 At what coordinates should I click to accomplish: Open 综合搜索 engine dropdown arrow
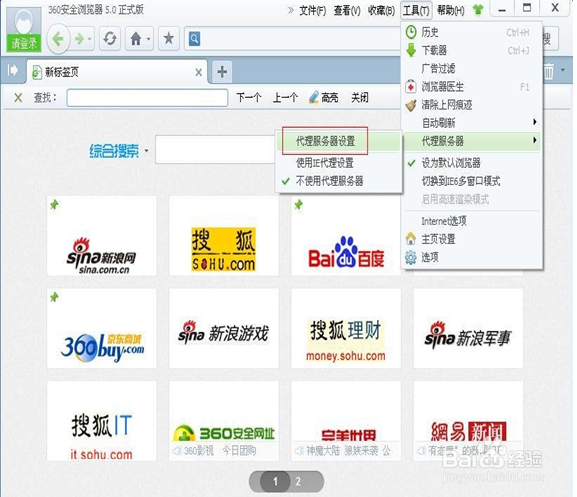point(146,151)
